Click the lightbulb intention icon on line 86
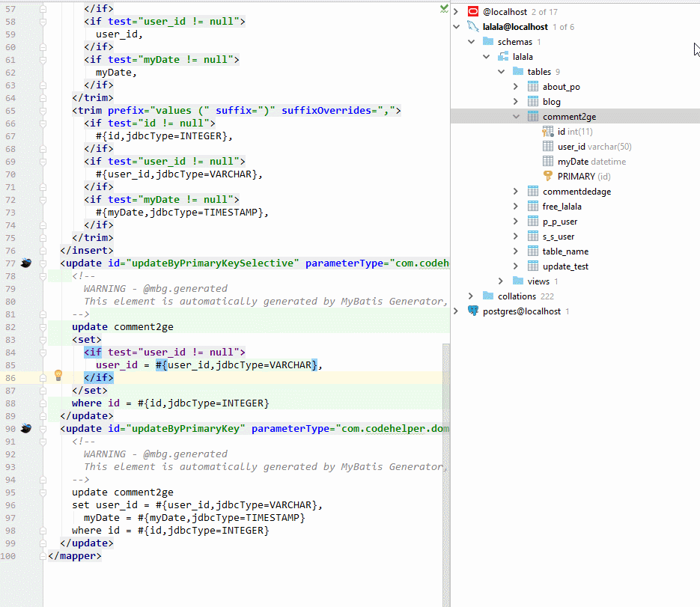Screen dimensions: 700x607 click(58, 373)
